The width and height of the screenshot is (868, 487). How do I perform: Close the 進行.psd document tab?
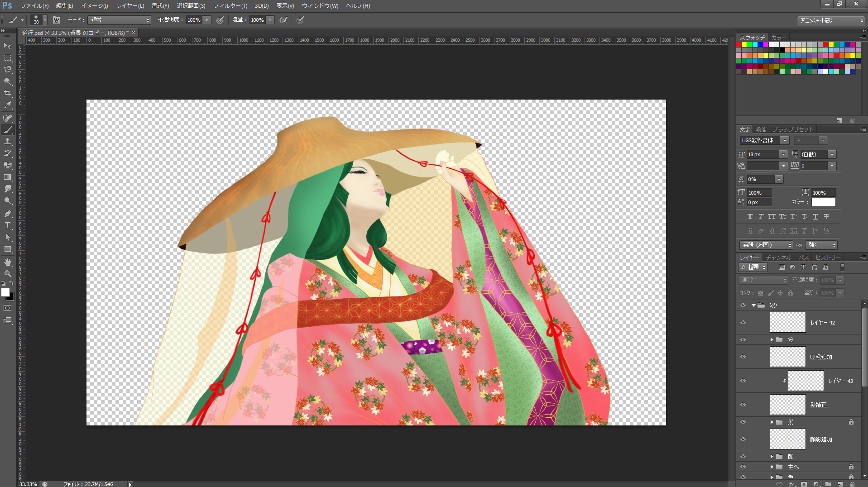pyautogui.click(x=134, y=33)
